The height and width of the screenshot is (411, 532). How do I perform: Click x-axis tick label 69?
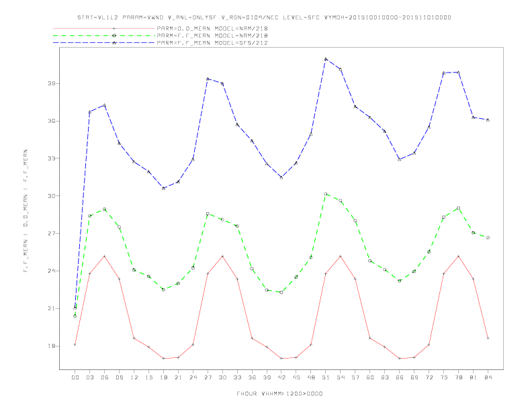click(x=414, y=377)
